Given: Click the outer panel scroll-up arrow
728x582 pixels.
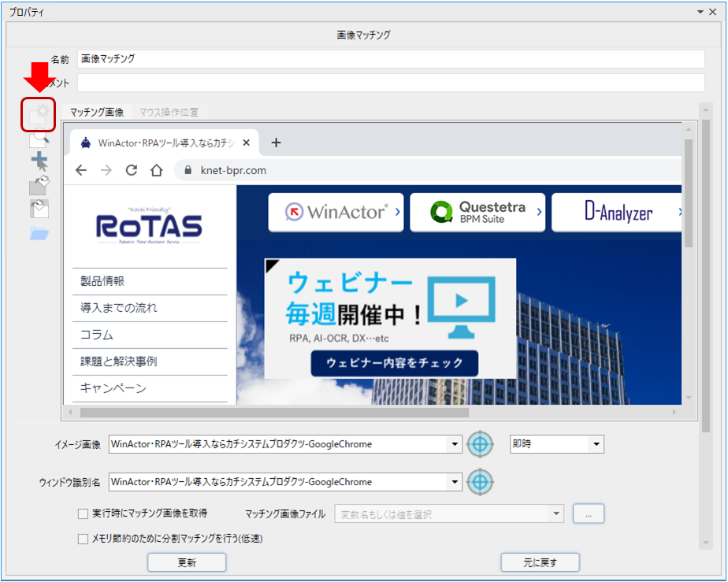Looking at the screenshot, I should (x=706, y=110).
